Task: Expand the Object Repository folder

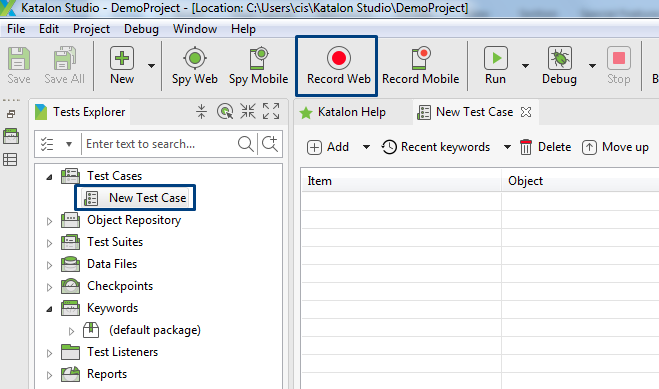Action: [49, 221]
